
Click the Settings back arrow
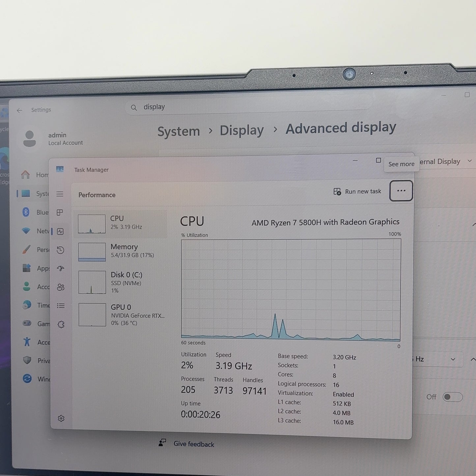19,111
